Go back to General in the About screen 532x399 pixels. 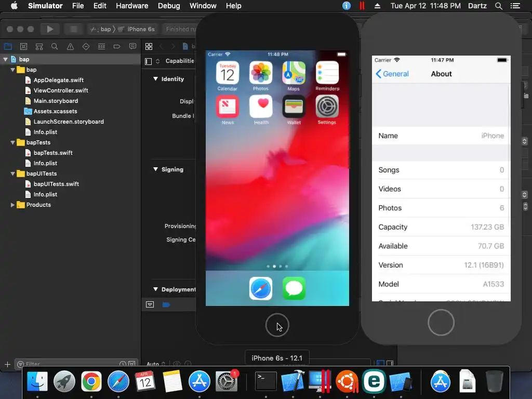click(x=392, y=74)
